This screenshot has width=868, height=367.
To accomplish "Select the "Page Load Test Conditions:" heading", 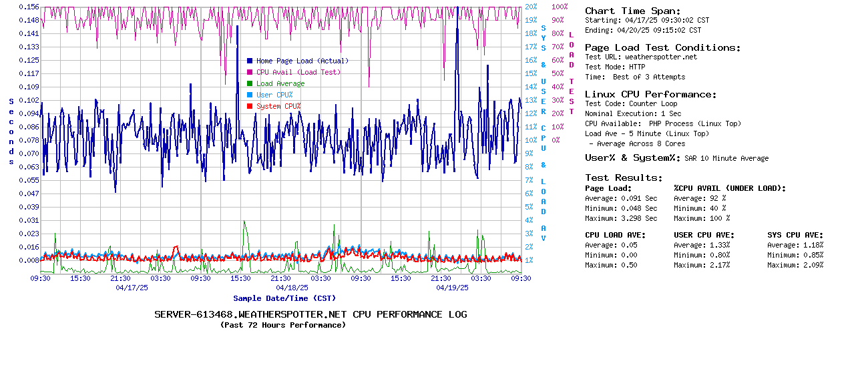I will coord(662,47).
